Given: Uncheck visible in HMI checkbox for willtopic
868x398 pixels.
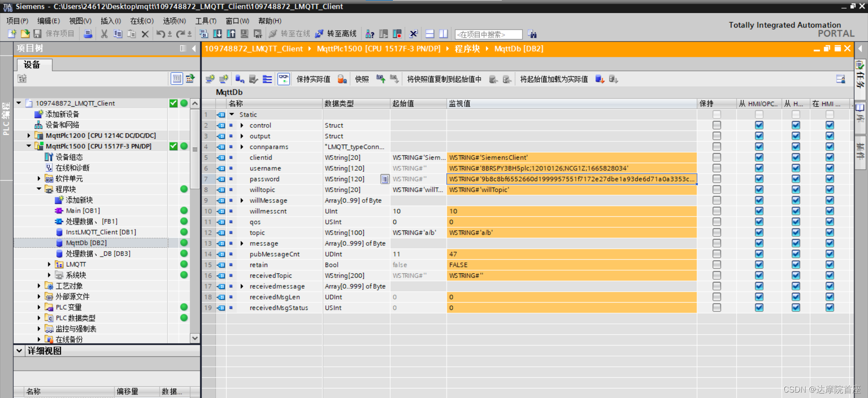Looking at the screenshot, I should pyautogui.click(x=830, y=190).
